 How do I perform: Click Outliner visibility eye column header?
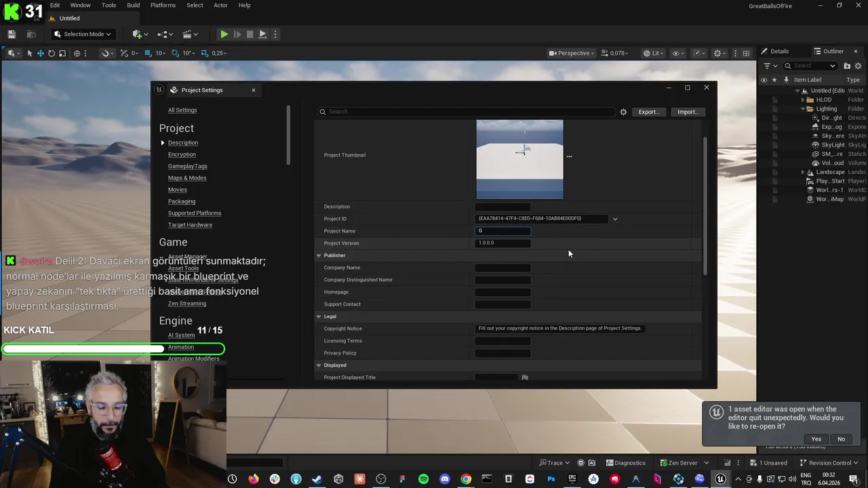[x=764, y=80]
